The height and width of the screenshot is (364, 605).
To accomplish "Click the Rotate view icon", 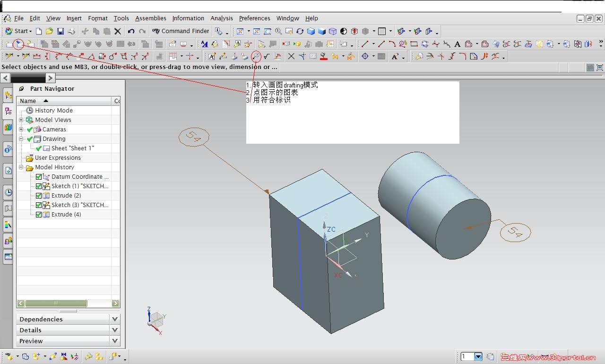I will pos(300,31).
